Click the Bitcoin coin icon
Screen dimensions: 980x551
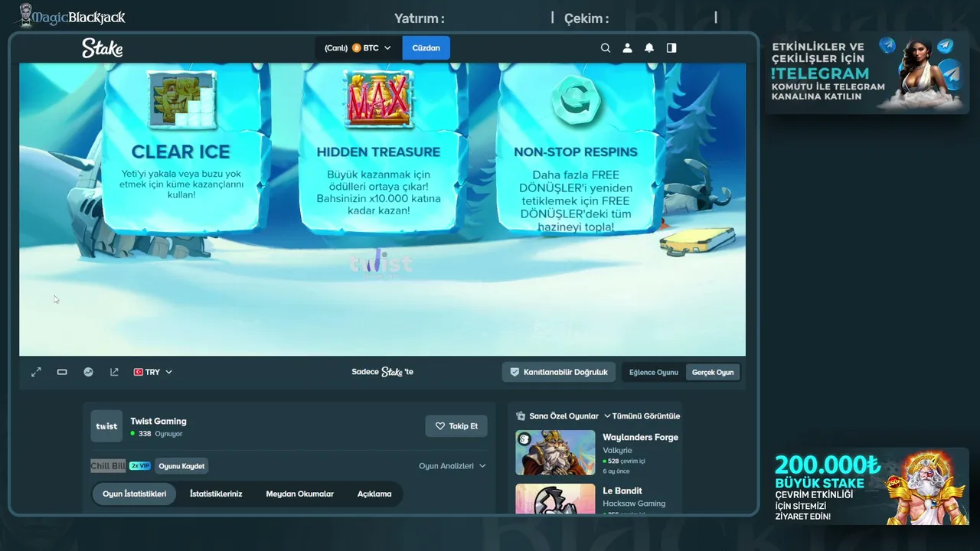(356, 47)
